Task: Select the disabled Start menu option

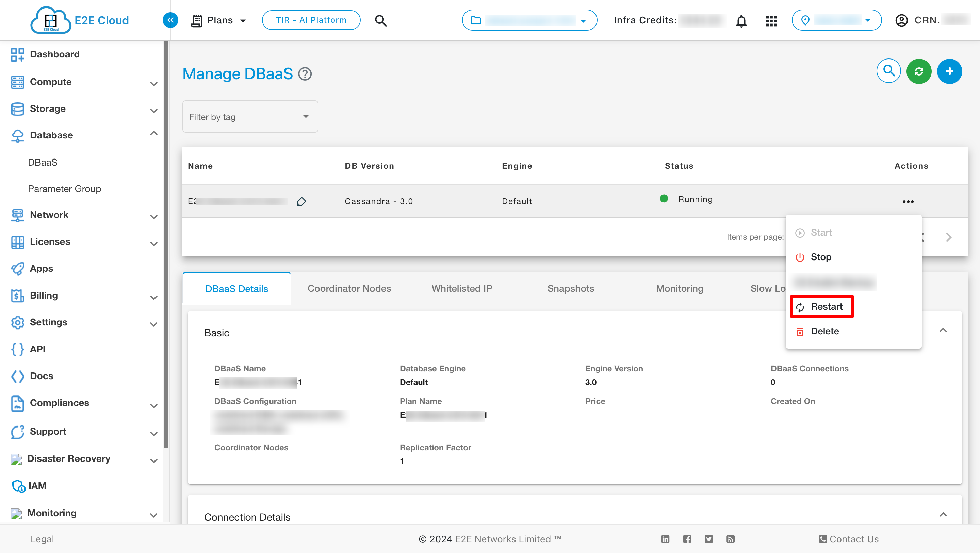Action: tap(853, 232)
